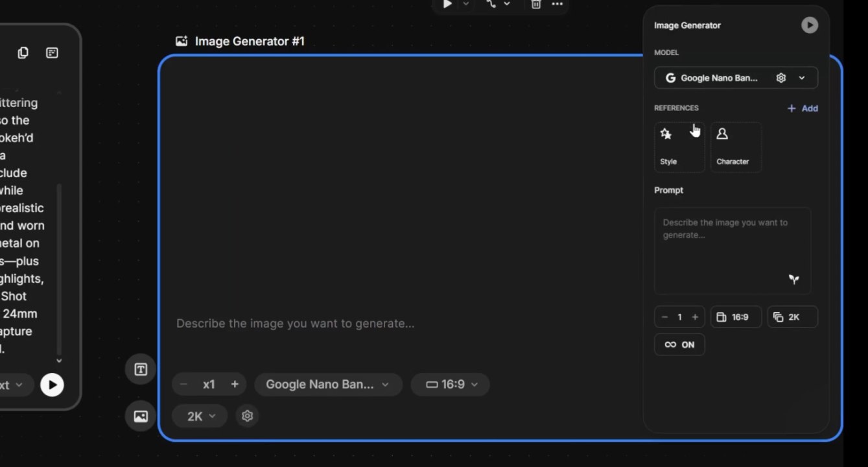The width and height of the screenshot is (868, 467).
Task: Add an image node from canvas sidebar
Action: tap(140, 416)
